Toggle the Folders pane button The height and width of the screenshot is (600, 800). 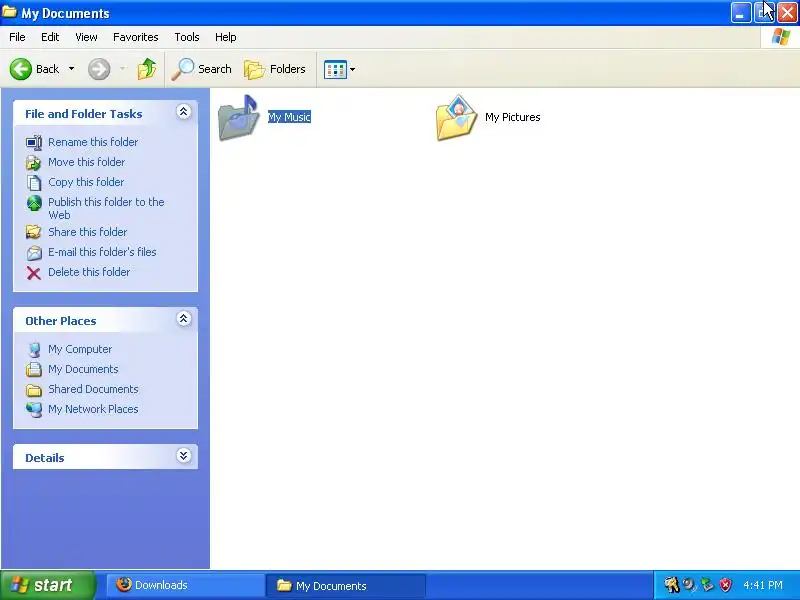point(275,69)
